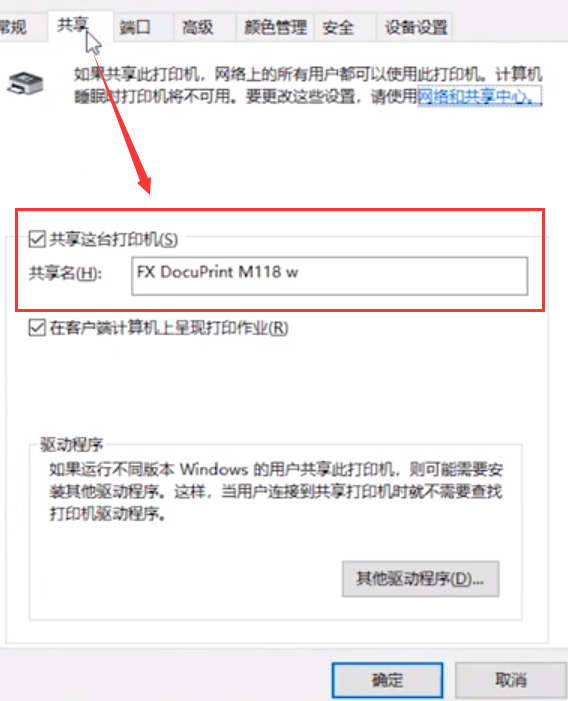
Task: Click the 驱动程序 group box heading
Action: [x=72, y=445]
